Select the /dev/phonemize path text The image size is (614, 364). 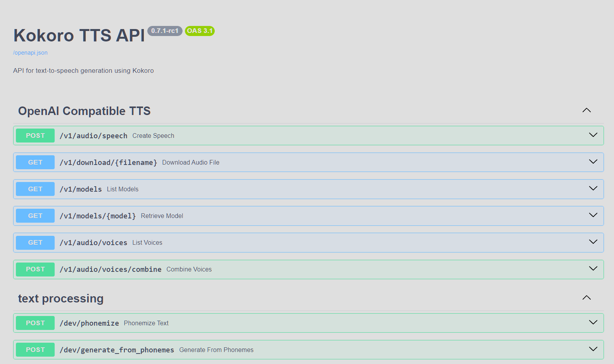coord(89,323)
